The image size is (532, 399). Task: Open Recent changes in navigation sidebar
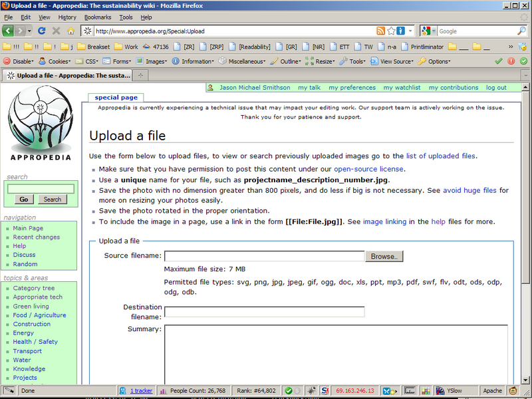click(37, 237)
